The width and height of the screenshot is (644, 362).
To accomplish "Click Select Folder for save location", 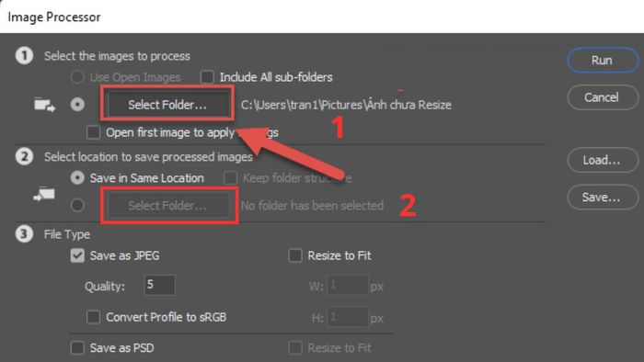I will (167, 205).
